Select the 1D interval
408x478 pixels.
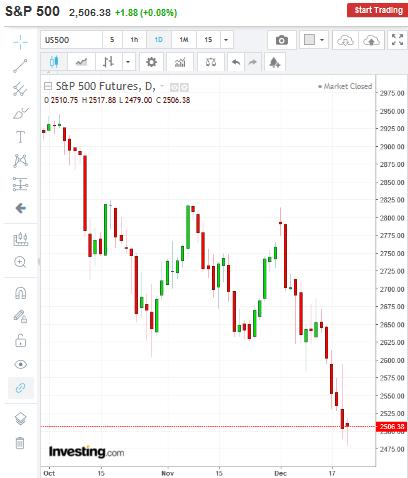(159, 40)
